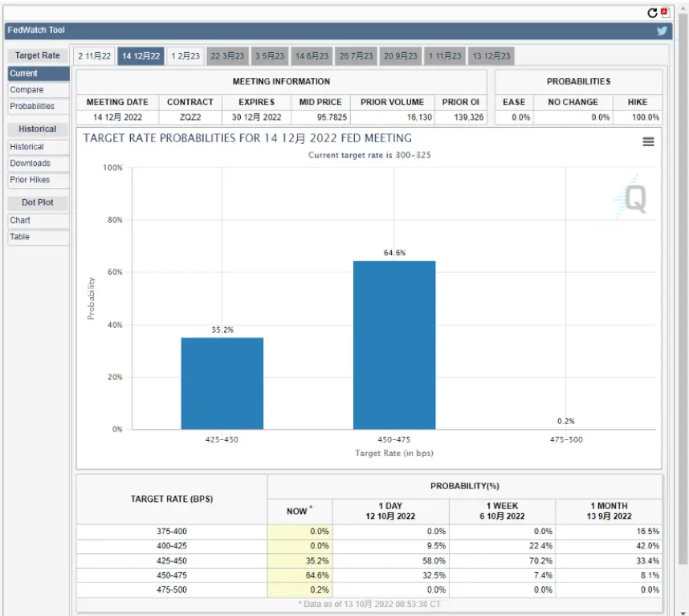Select the 1 11月23 meeting tab

pos(445,55)
